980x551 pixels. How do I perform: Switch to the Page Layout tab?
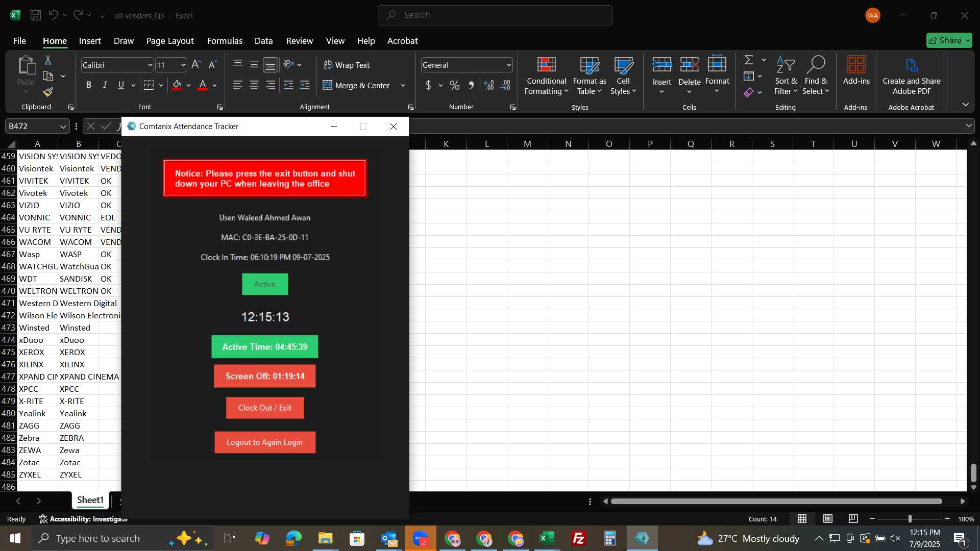[x=170, y=40]
